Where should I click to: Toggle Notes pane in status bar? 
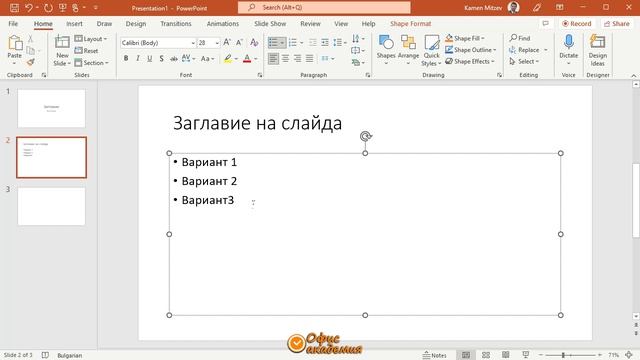point(435,355)
